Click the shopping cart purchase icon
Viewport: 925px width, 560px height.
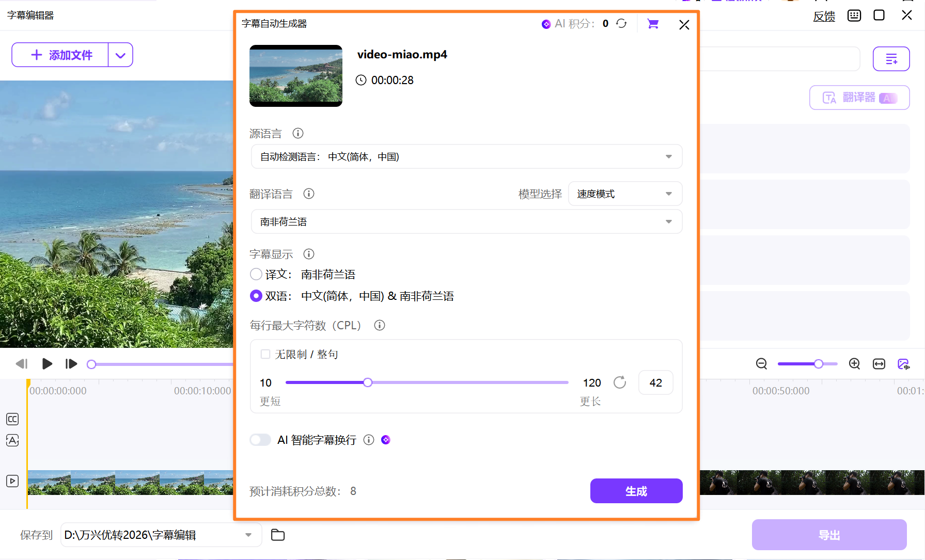coord(653,24)
